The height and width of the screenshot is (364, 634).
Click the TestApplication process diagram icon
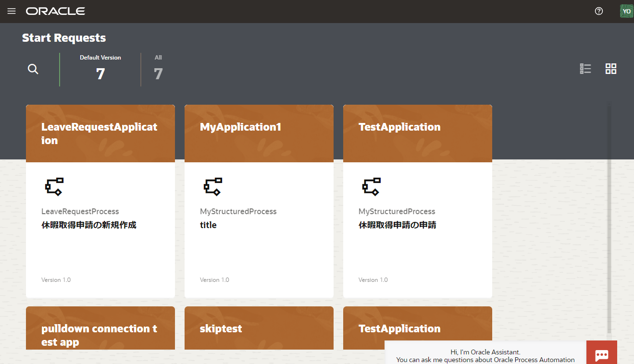click(372, 186)
